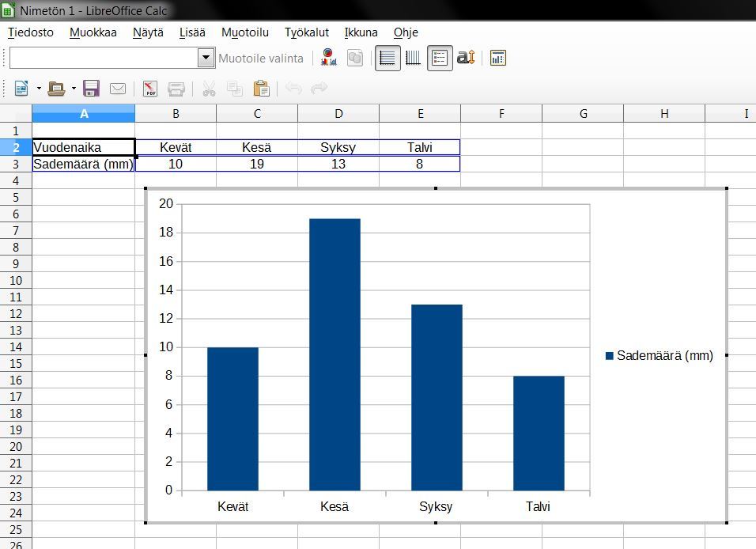Click the paste clipboard icon
The image size is (756, 549).
click(261, 89)
